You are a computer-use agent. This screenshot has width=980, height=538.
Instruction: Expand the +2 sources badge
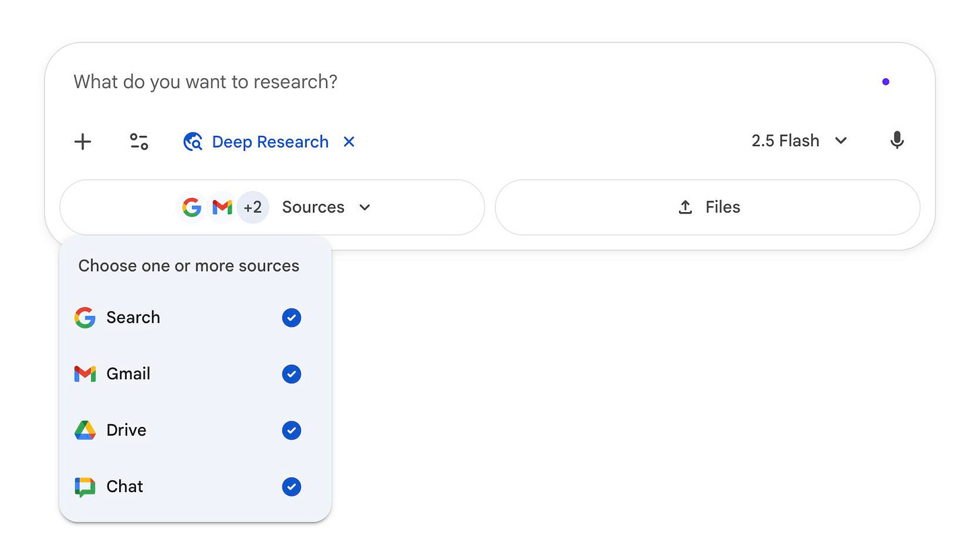point(253,207)
